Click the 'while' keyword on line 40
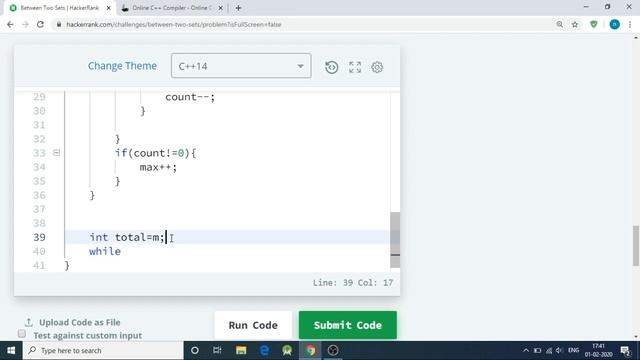Viewport: 640px width, 360px height. pyautogui.click(x=105, y=251)
